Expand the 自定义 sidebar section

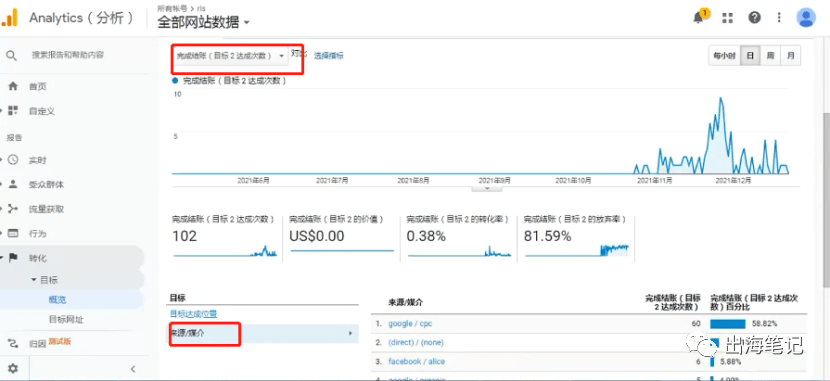42,111
